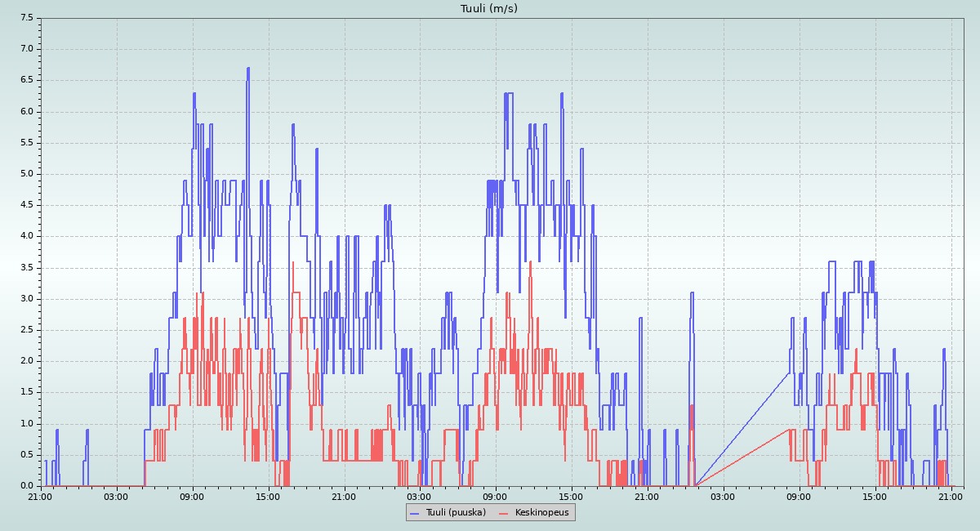Click the blue line marker in legend

pyautogui.click(x=415, y=513)
